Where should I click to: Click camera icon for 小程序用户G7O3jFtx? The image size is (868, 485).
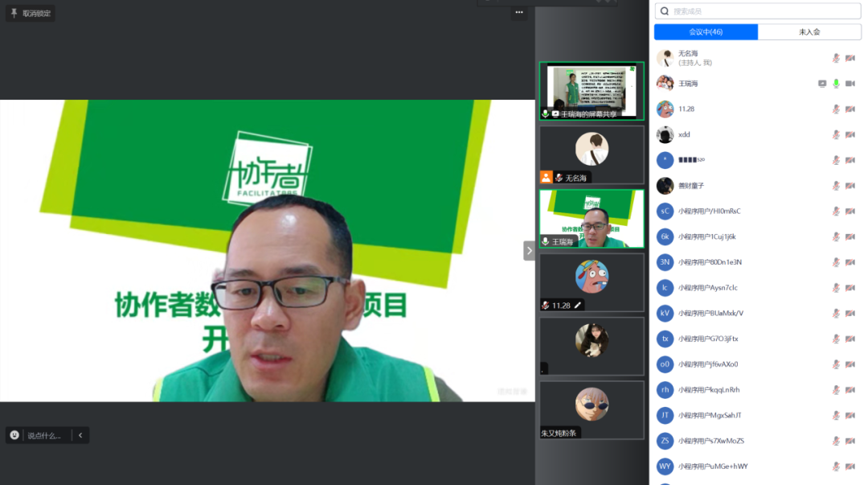[850, 339]
